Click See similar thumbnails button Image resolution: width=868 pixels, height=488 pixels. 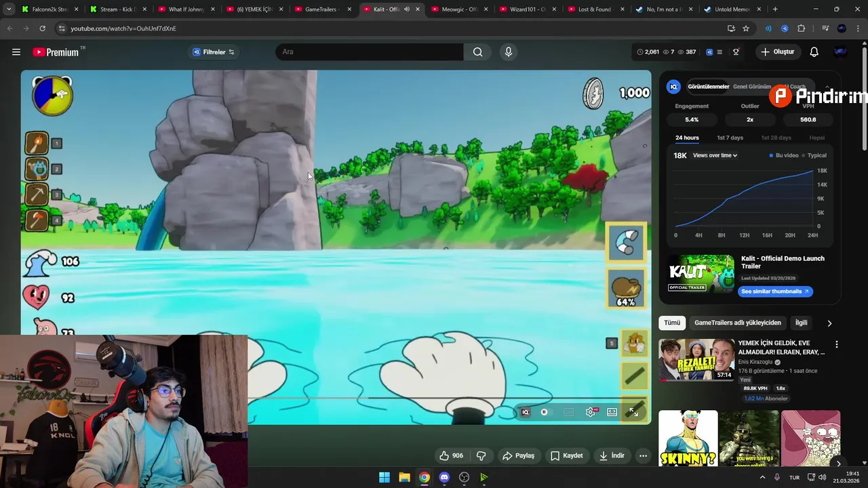[775, 291]
